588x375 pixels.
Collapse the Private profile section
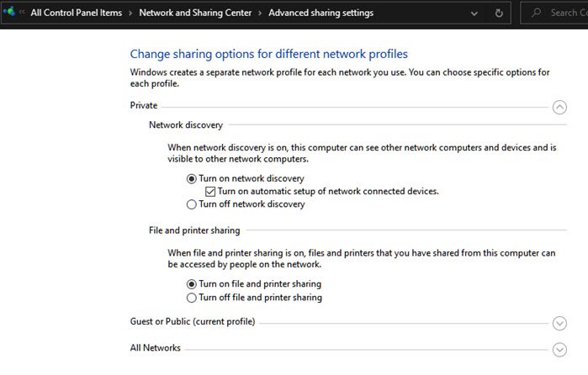[x=560, y=107]
